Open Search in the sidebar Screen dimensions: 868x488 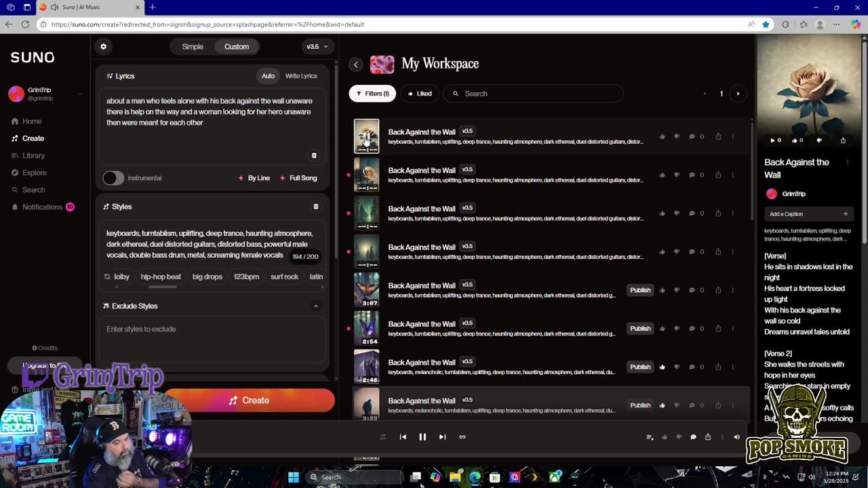coord(34,190)
